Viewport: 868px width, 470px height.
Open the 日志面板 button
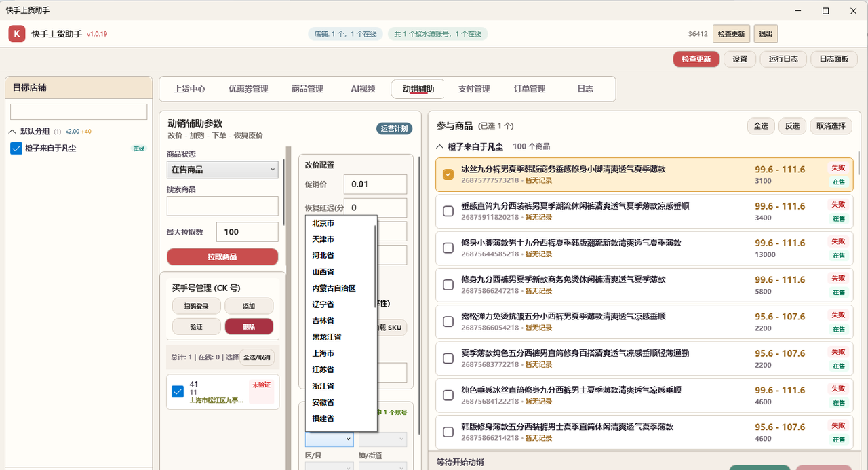click(834, 59)
